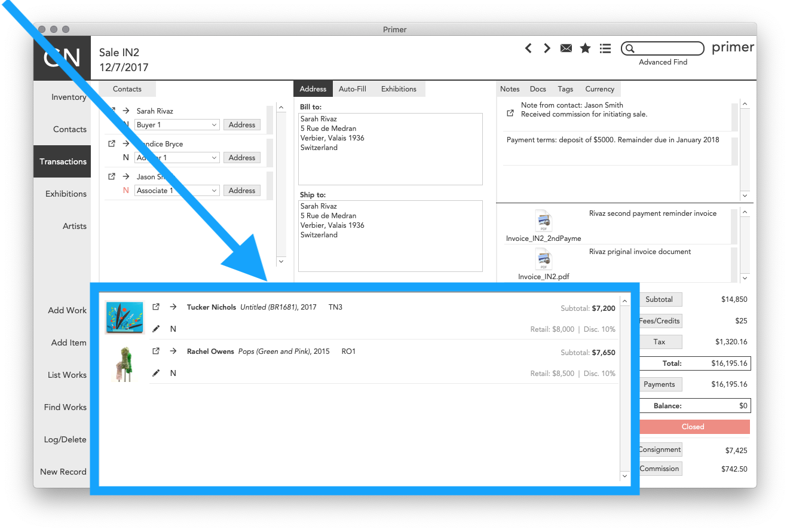Open external link icon for Rachel Owens work
The width and height of the screenshot is (790, 532).
coord(156,351)
